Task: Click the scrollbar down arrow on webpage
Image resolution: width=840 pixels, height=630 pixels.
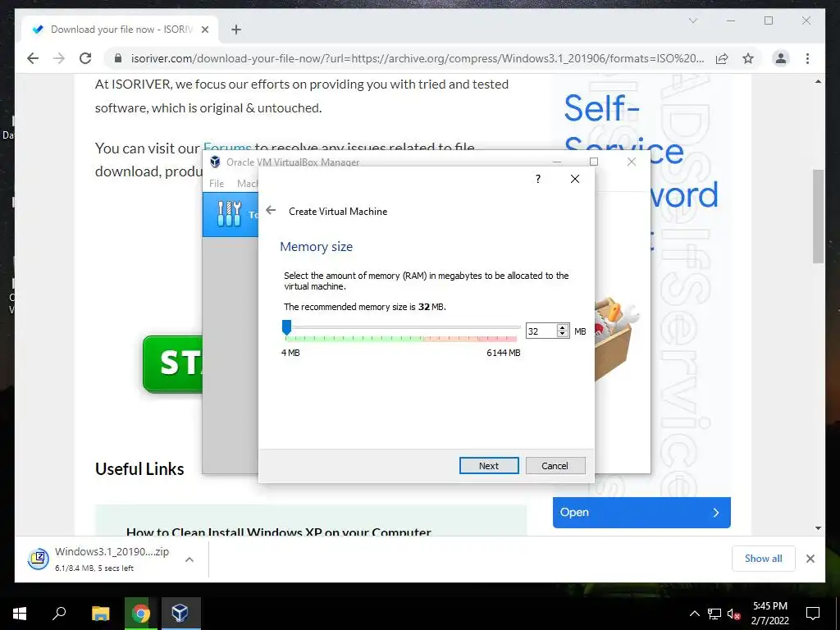Action: [818, 528]
